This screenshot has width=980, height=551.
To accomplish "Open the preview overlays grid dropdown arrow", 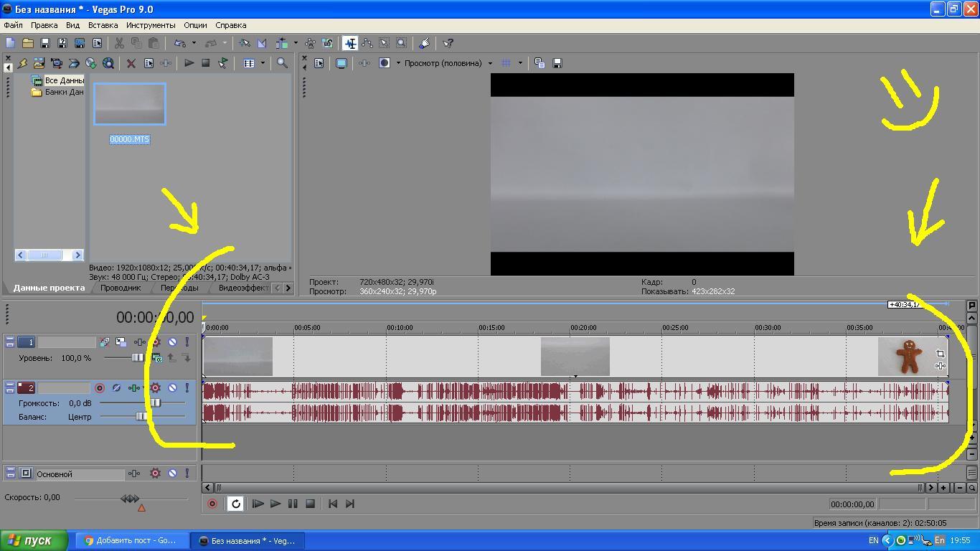I will pyautogui.click(x=520, y=63).
